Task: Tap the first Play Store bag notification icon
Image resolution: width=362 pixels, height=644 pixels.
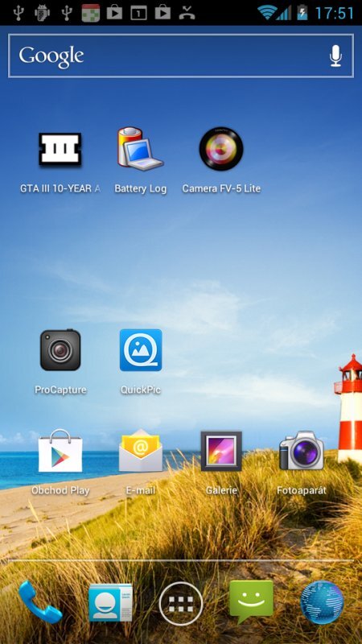Action: pos(114,13)
